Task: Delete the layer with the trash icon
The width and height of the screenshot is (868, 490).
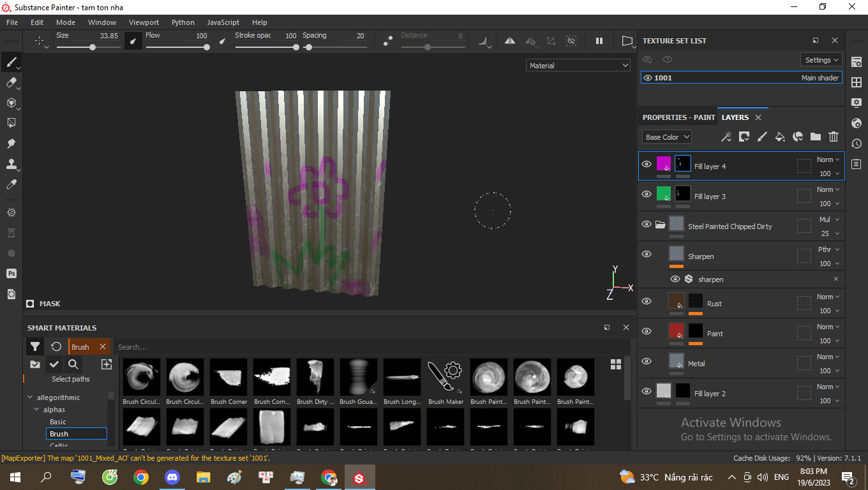Action: (833, 137)
